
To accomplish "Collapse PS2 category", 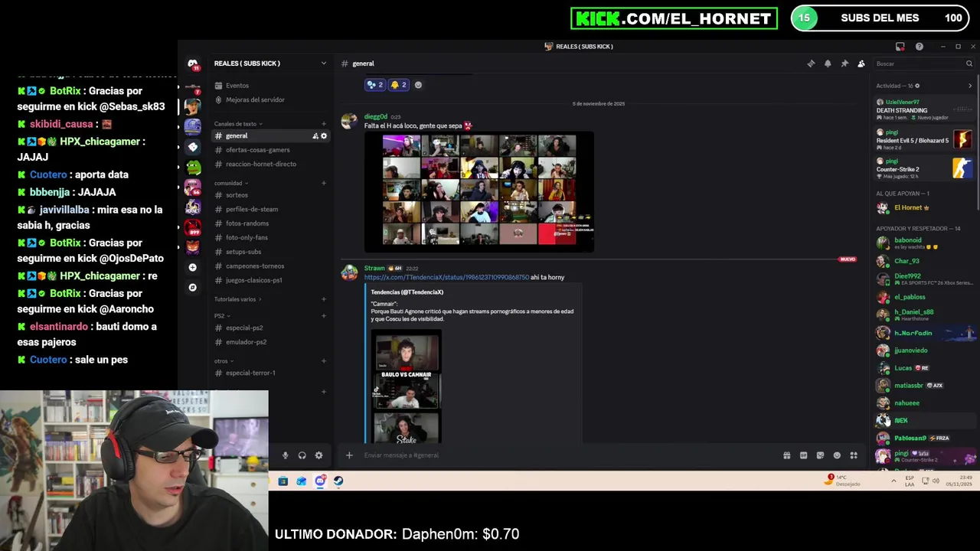I will (x=221, y=316).
